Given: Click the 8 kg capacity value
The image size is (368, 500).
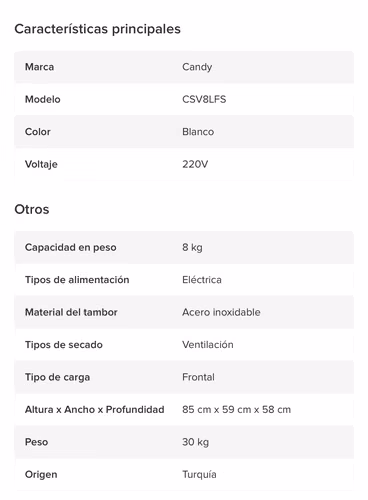Looking at the screenshot, I should pos(192,247).
